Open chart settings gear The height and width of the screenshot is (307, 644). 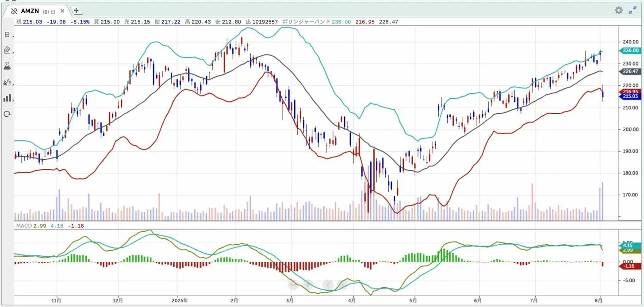[x=619, y=10]
